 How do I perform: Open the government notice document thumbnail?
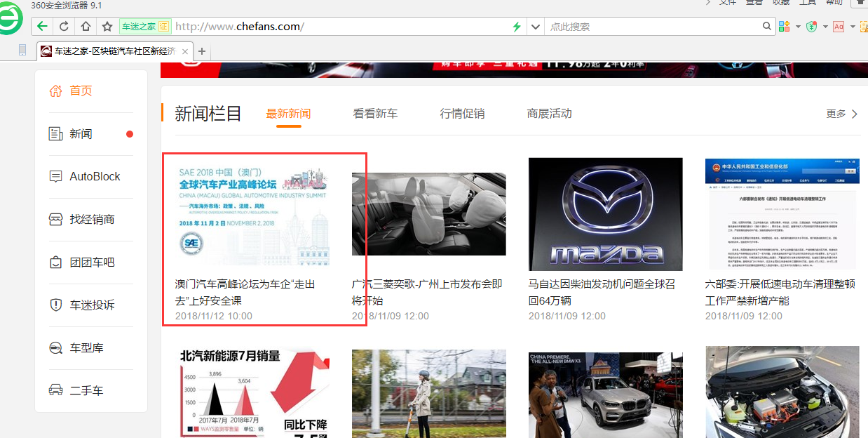[x=782, y=214]
